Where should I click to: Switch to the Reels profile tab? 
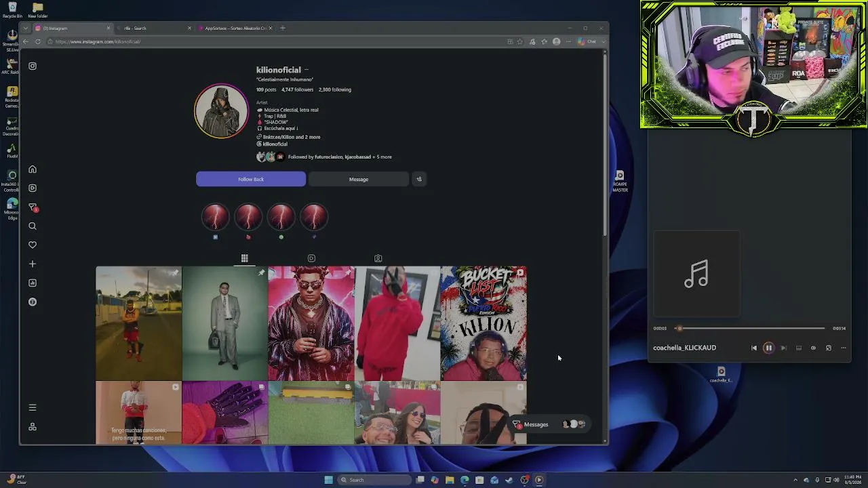click(311, 258)
